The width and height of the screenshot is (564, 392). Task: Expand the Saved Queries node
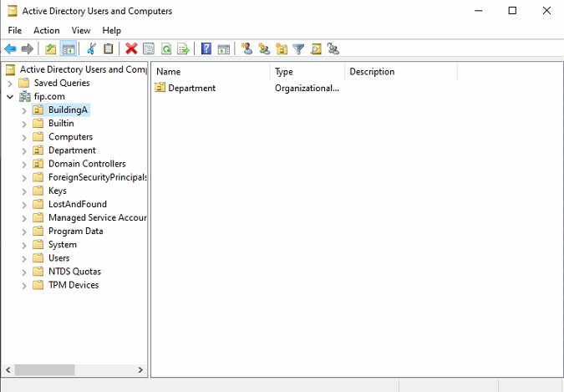coord(10,84)
